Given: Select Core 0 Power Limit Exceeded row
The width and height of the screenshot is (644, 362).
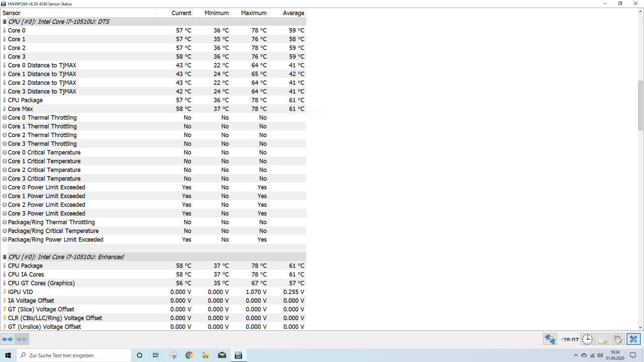Looking at the screenshot, I should tap(153, 188).
